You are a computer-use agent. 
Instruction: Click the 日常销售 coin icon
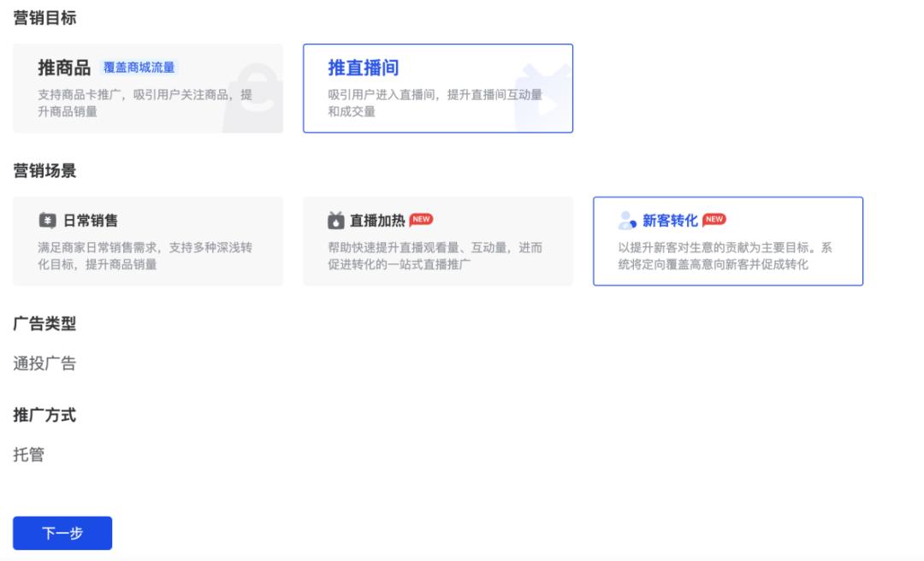pyautogui.click(x=48, y=219)
